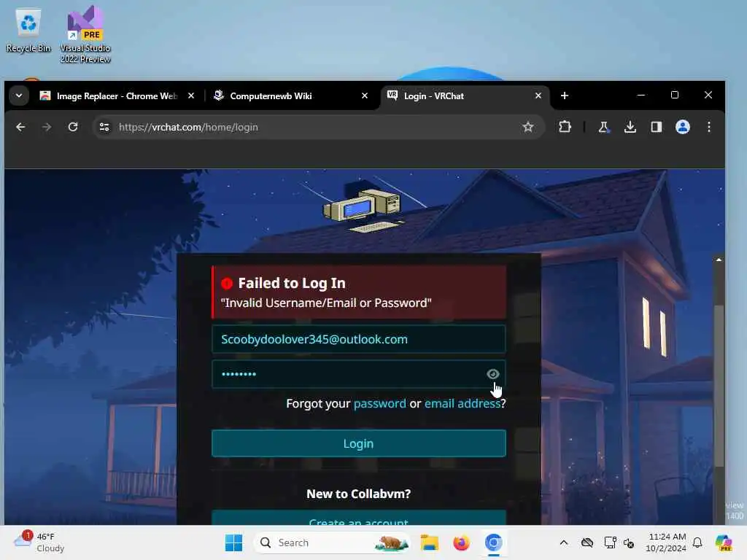Viewport: 747px width, 560px height.
Task: Maximize the Chrome window
Action: pos(675,96)
